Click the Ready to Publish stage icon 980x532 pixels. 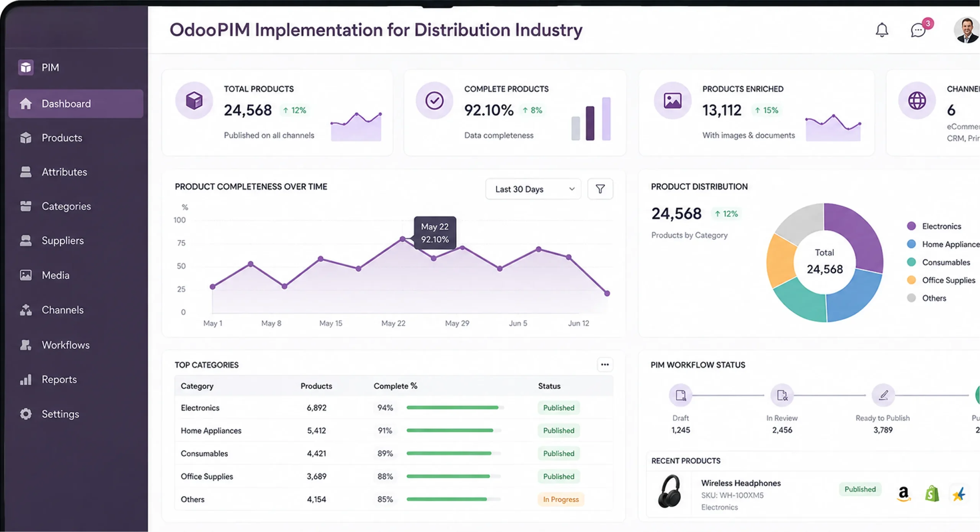tap(883, 395)
